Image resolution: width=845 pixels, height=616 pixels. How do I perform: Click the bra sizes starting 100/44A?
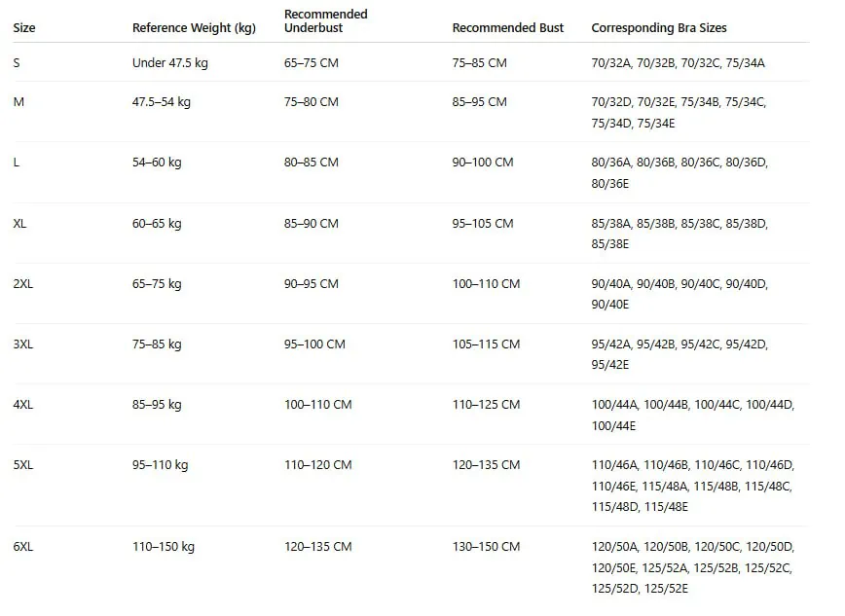tap(693, 415)
